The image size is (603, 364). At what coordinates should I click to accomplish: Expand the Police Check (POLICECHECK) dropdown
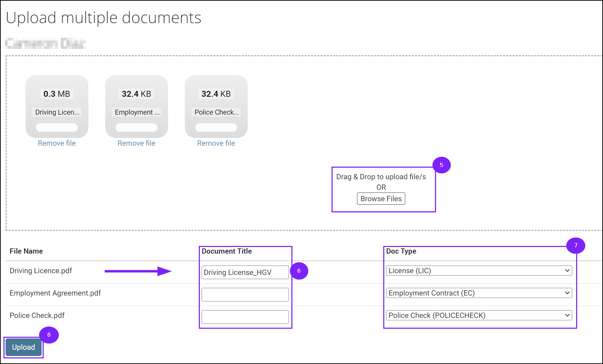479,315
